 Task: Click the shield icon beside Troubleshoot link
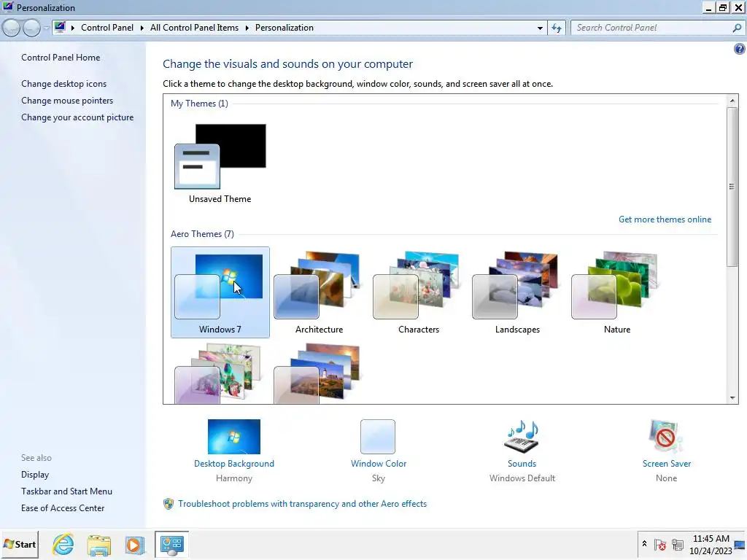tap(169, 504)
